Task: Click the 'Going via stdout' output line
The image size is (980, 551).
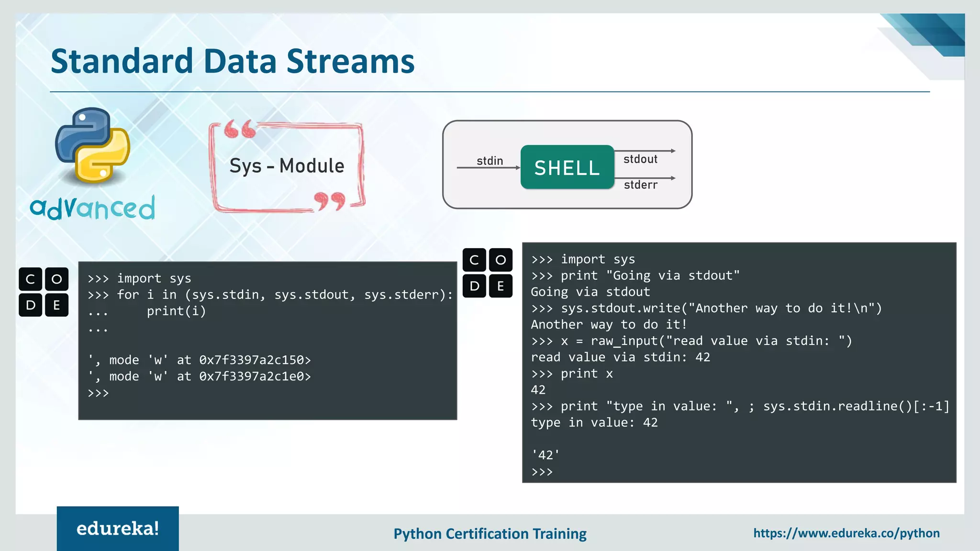Action: click(590, 292)
